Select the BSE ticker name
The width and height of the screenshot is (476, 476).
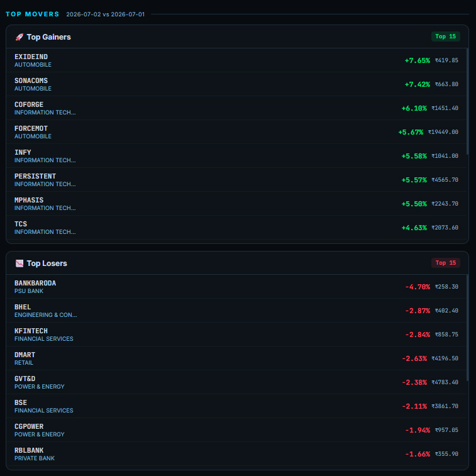(21, 402)
